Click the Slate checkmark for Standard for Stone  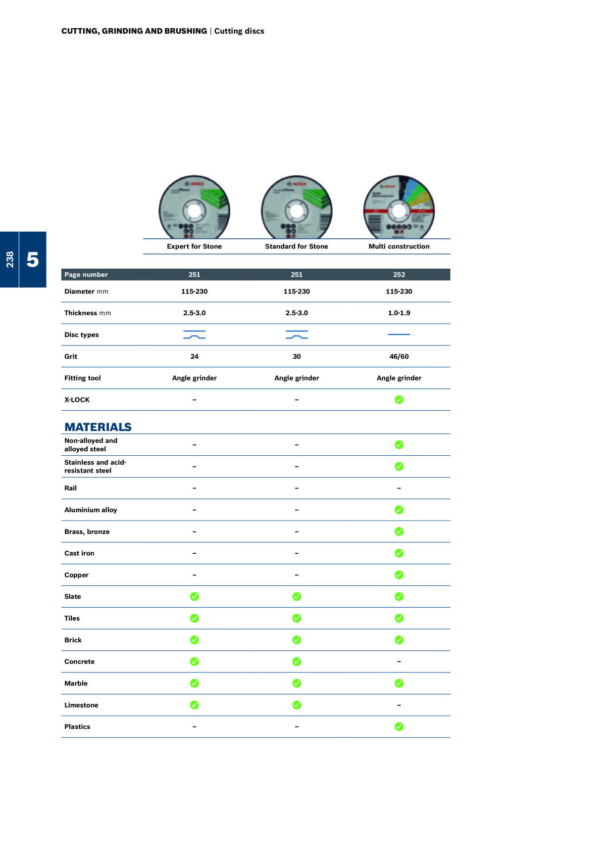297,596
